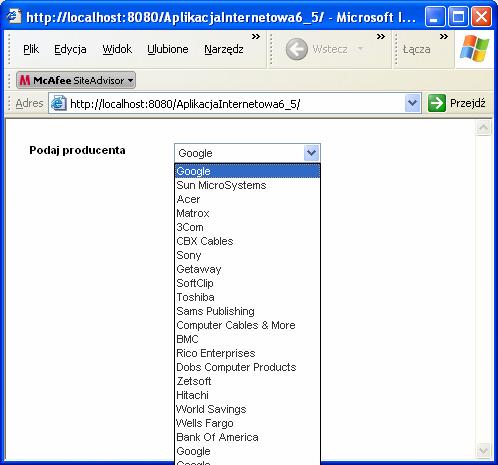Expand the navigation toolbar overflow chevron
Screen dimensions: 498x465
coord(381,37)
